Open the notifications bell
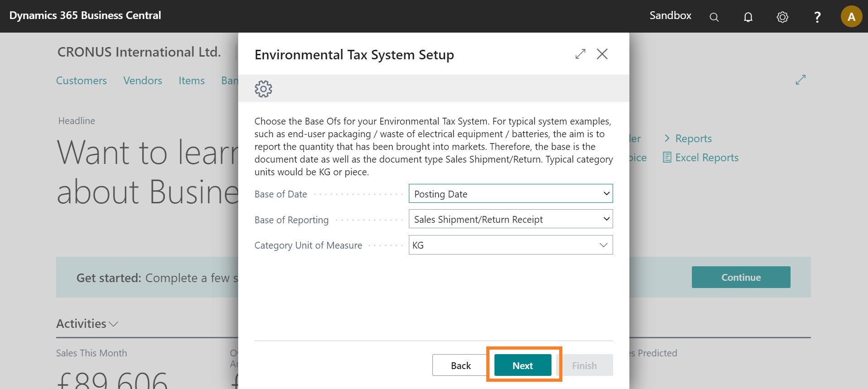 pyautogui.click(x=748, y=17)
